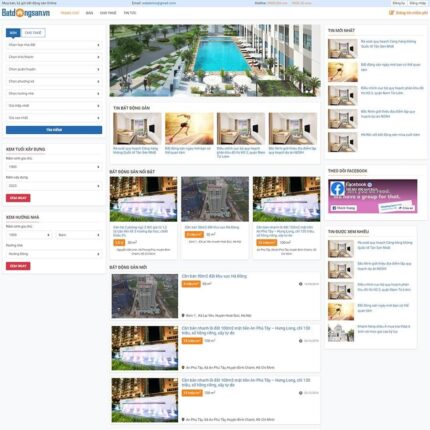Viewport: 430px width, 430px height.
Task: Click the location pin on the Hà Đông new listing
Action: tap(183, 315)
